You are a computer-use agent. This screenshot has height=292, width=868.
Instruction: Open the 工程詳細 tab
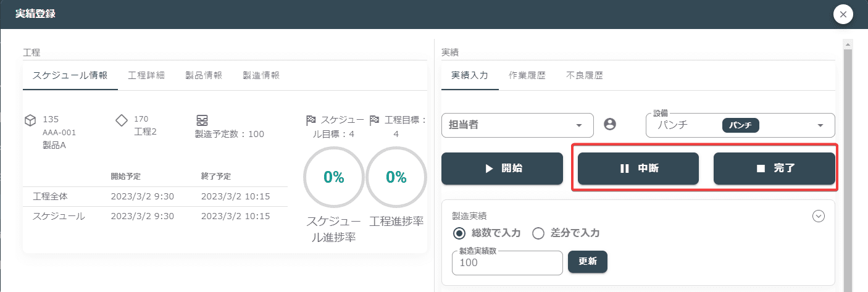coord(146,75)
